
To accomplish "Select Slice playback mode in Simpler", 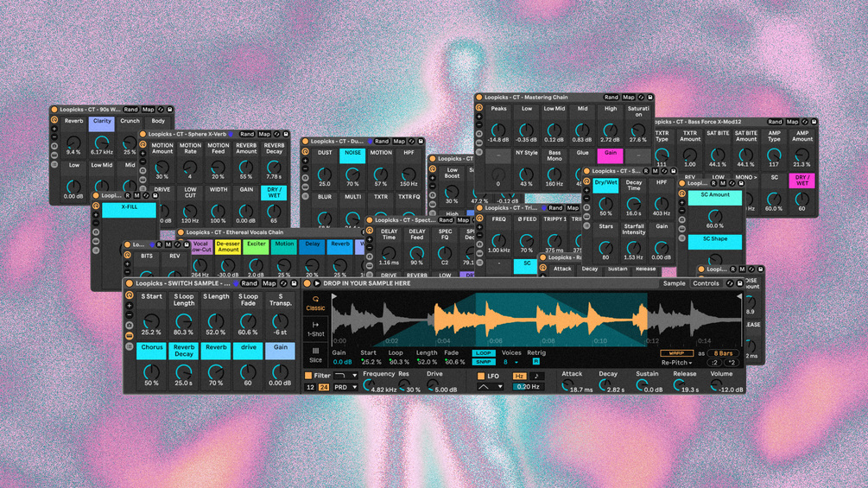I will coord(315,355).
